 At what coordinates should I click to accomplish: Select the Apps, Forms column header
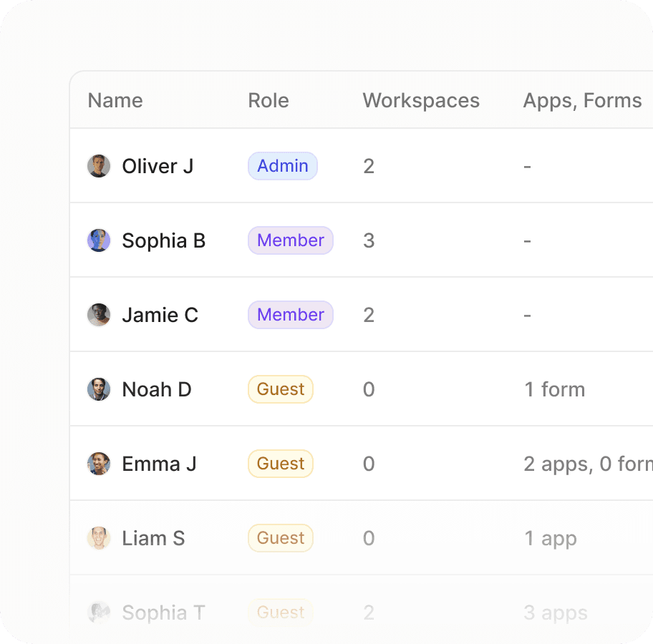pyautogui.click(x=582, y=100)
